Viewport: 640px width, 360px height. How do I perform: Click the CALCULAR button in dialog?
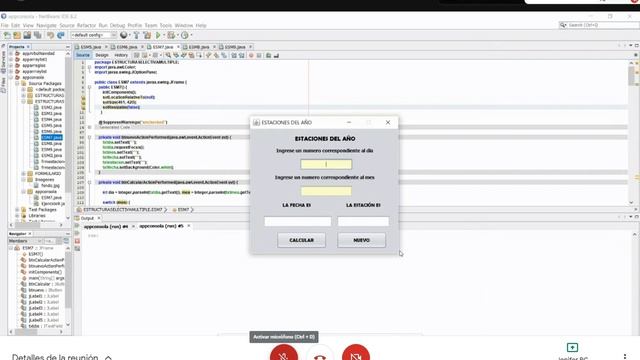[x=301, y=240]
